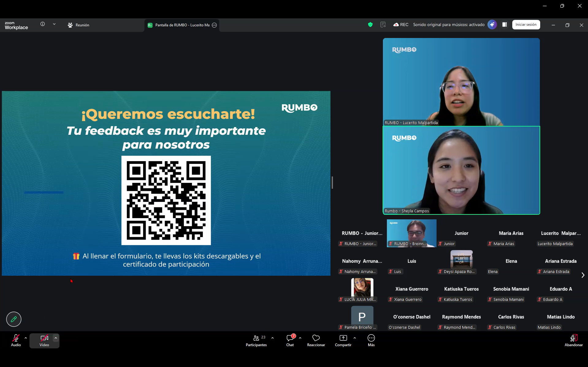
Task: Select Rumbo - Sheyla Campos video tile
Action: click(461, 170)
